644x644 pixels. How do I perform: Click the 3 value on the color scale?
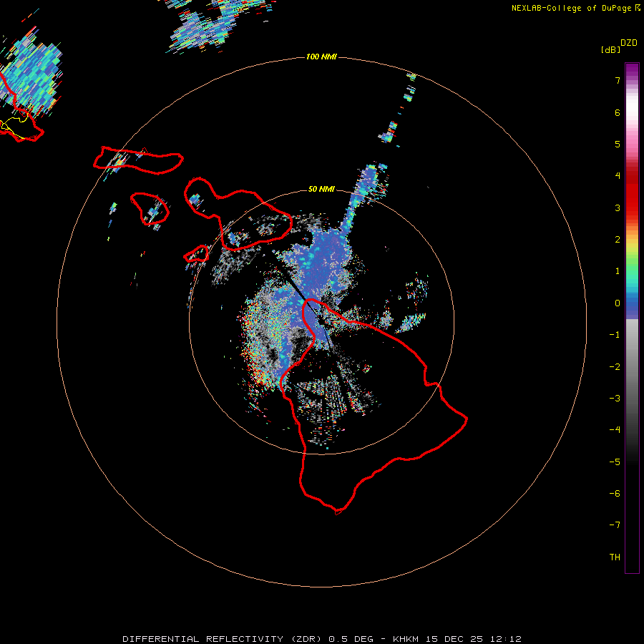click(x=618, y=208)
